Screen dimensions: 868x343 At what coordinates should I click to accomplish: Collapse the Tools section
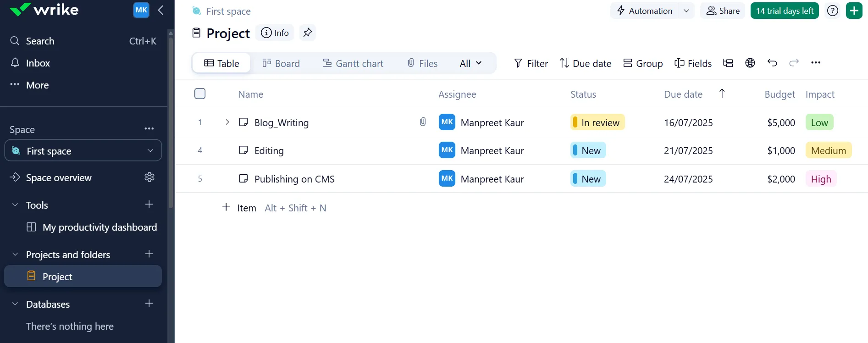(x=15, y=205)
